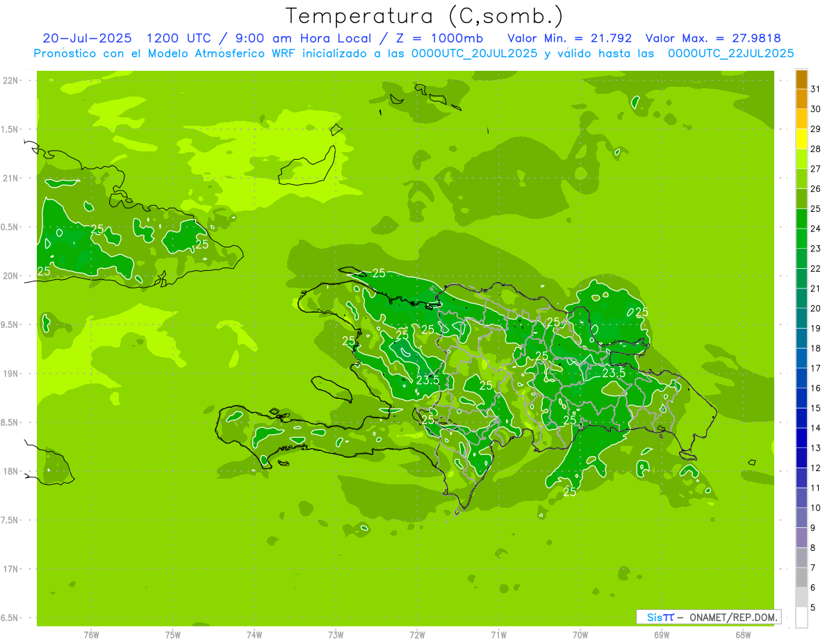This screenshot has height=644, width=834.
Task: Click the colorbar value label 28
Action: click(815, 149)
